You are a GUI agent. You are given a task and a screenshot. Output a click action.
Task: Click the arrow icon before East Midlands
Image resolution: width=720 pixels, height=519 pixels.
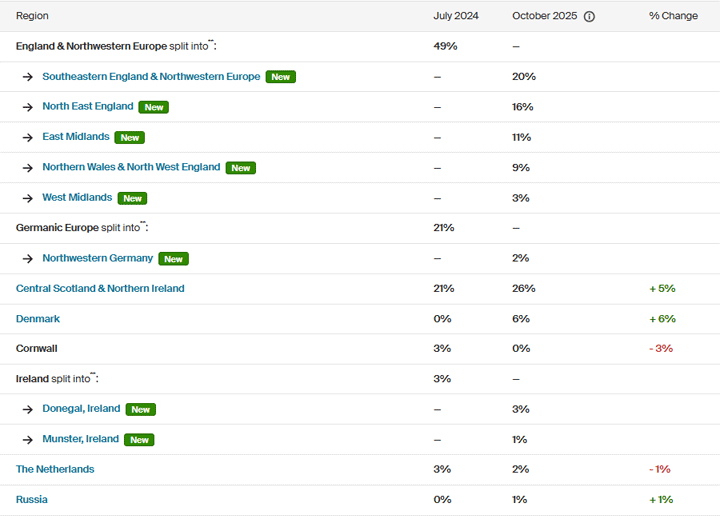28,137
